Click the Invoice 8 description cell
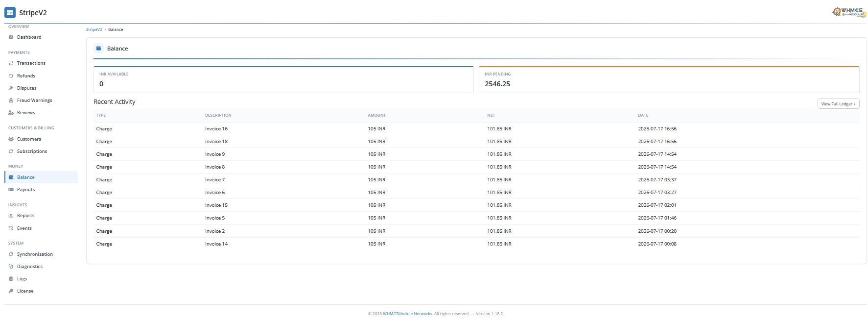This screenshot has width=868, height=322. (215, 167)
